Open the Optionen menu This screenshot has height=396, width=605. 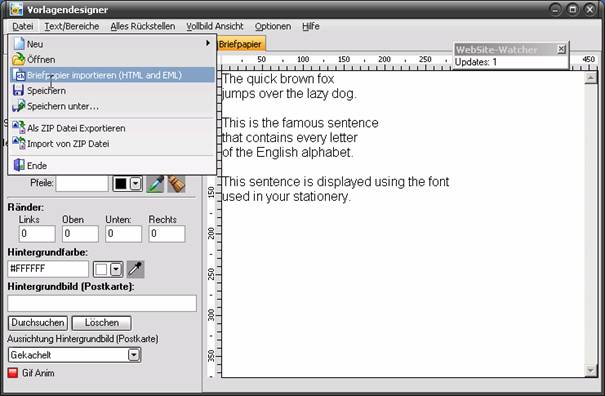(273, 26)
